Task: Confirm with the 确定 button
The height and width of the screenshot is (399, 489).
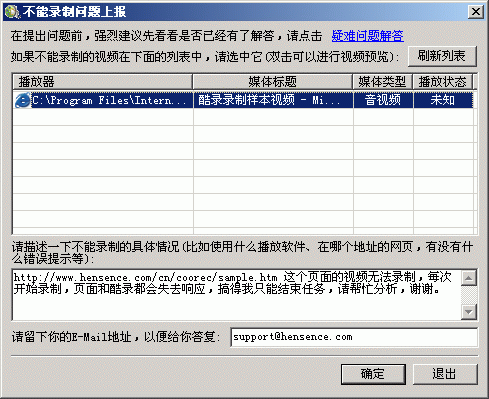Action: tap(373, 374)
